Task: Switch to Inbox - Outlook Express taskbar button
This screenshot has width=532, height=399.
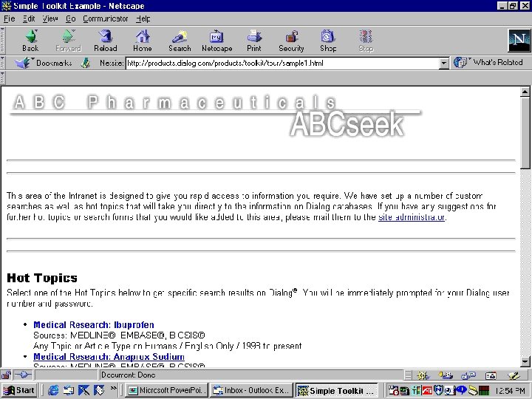Action: (251, 391)
